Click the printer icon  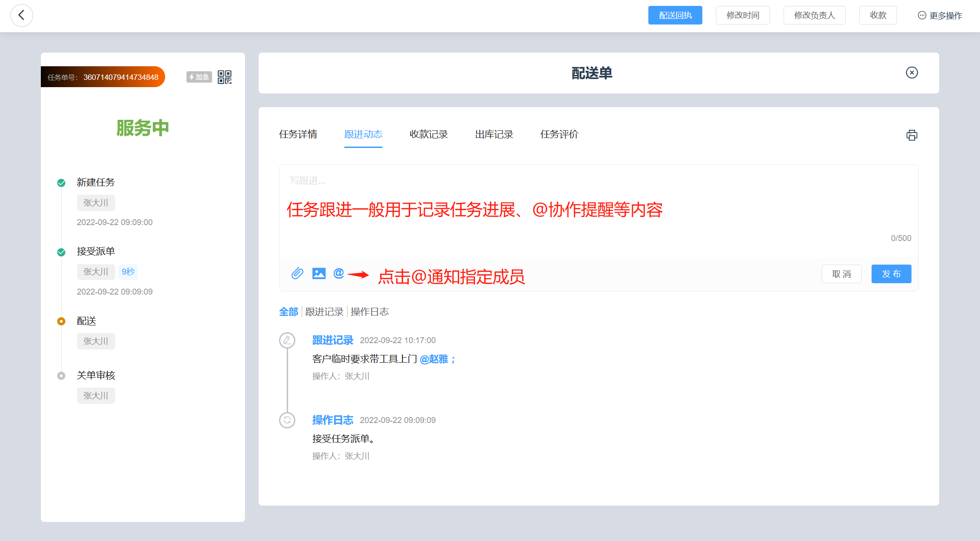[911, 135]
